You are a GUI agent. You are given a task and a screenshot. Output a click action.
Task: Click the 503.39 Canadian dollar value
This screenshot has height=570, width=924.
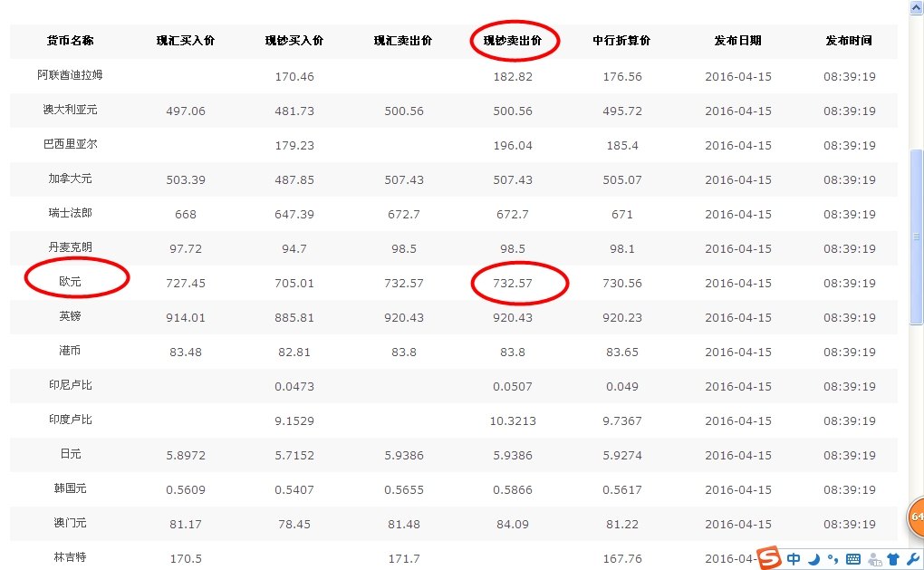[x=186, y=179]
